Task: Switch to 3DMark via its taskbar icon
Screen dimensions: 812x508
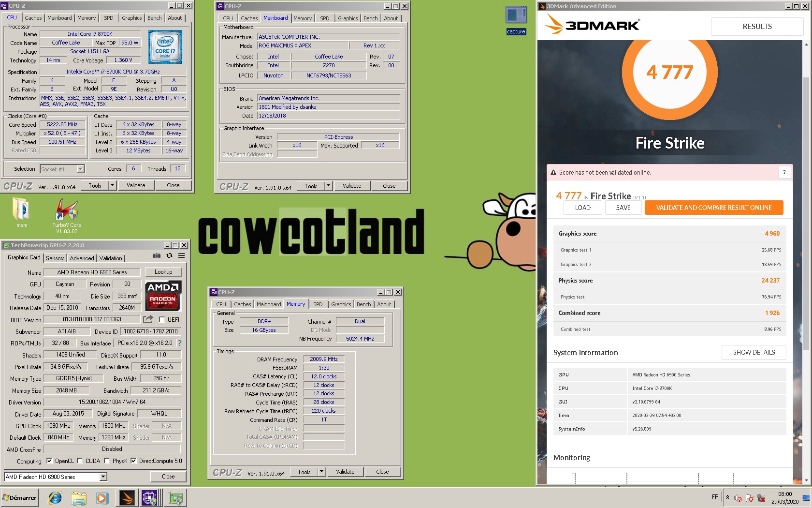Action: (127, 498)
